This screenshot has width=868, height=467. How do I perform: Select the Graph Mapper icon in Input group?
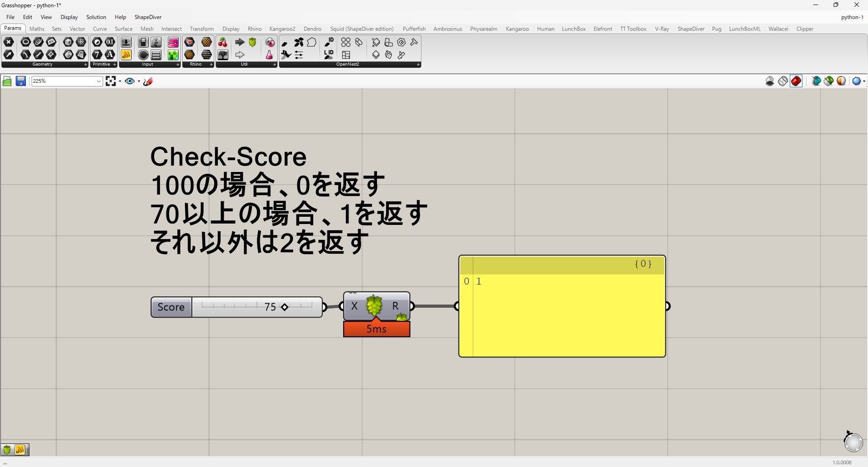click(126, 54)
